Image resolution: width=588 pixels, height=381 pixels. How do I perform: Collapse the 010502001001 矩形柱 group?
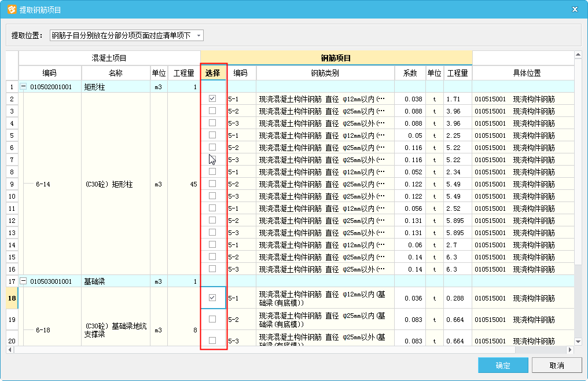[24, 87]
